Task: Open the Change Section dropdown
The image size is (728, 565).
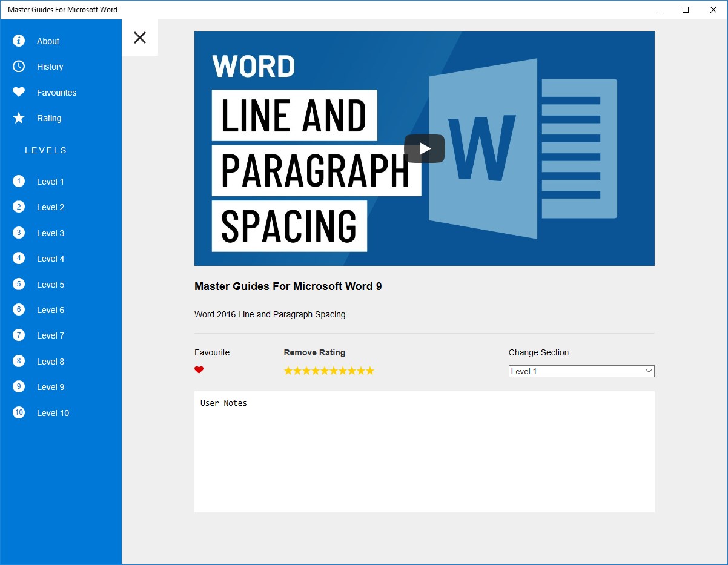Action: coord(581,371)
